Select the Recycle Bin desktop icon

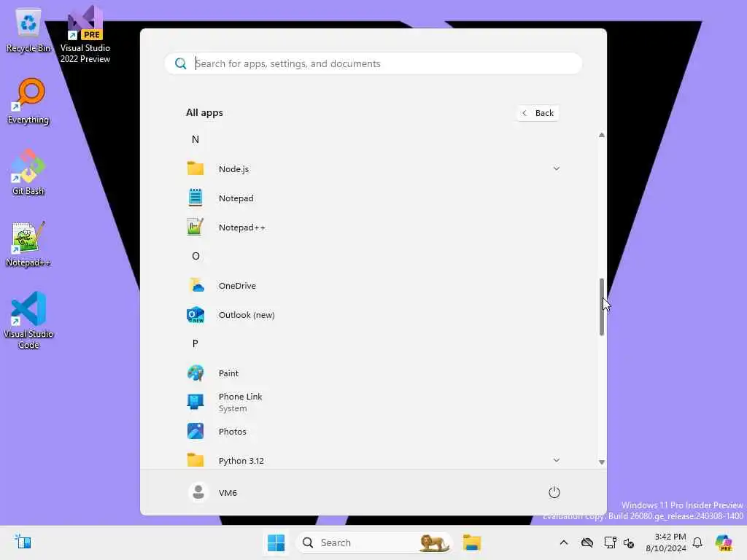pos(28,31)
